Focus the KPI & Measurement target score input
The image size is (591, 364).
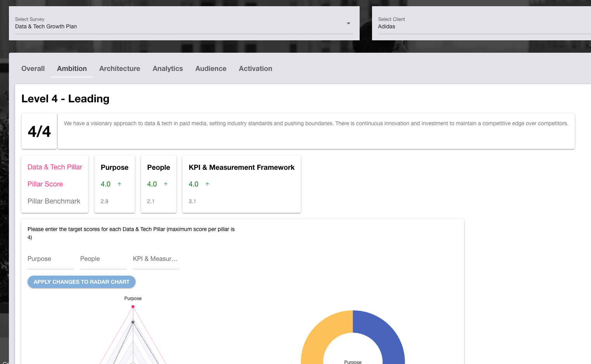pos(156,259)
